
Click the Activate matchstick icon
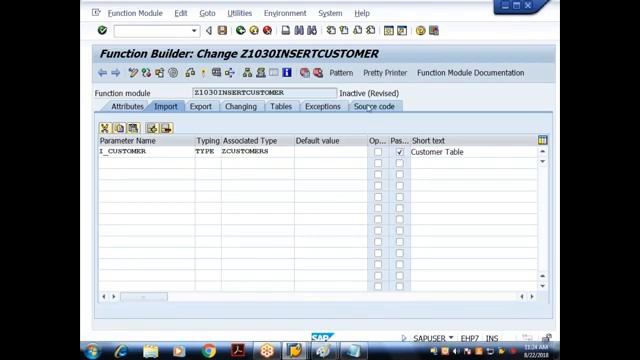coord(203,73)
